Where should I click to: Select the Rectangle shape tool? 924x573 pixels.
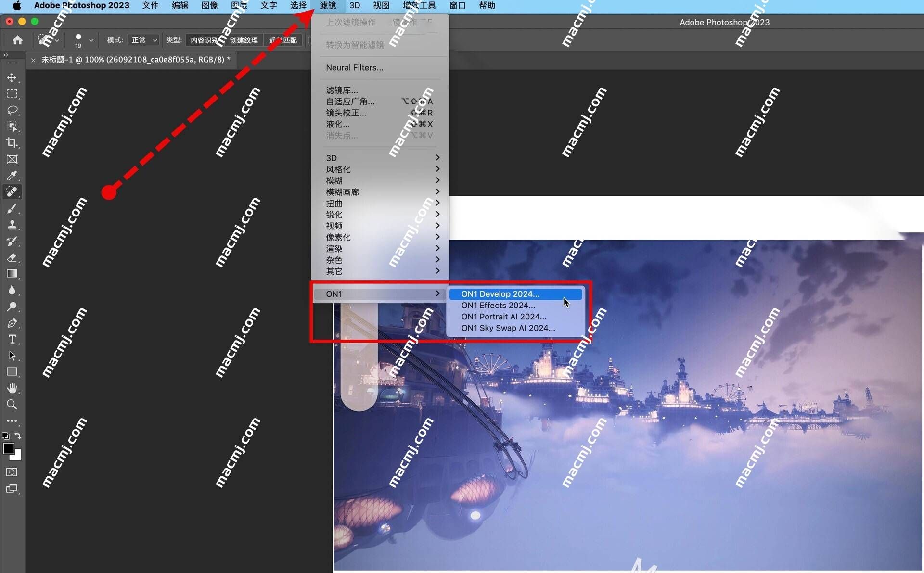[x=12, y=372]
